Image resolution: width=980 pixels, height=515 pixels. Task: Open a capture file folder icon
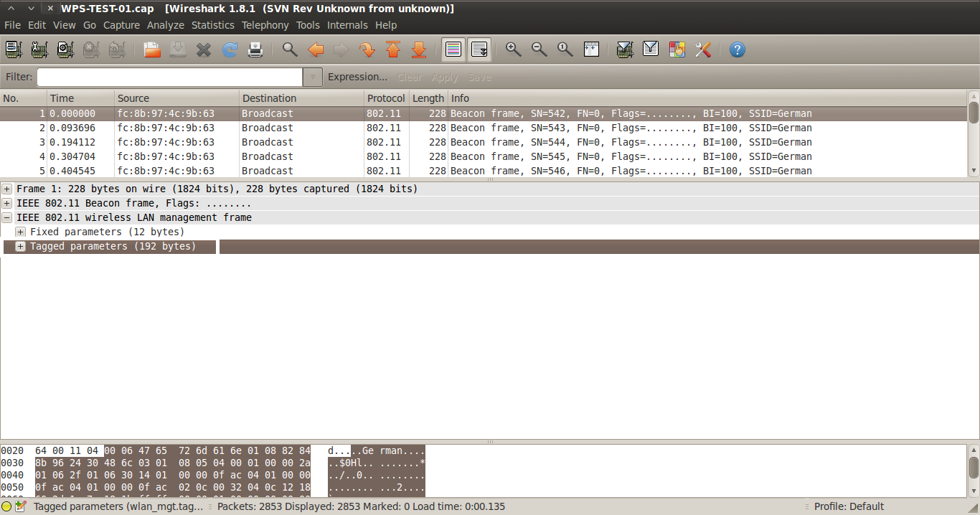(152, 49)
